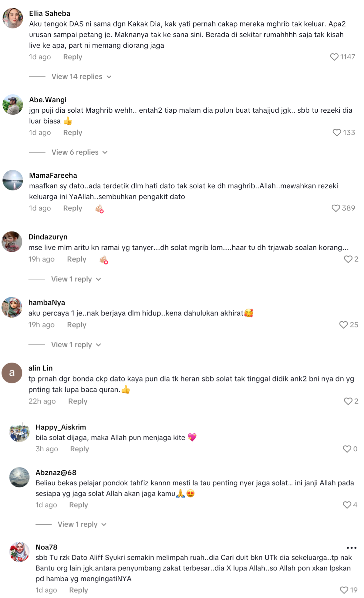Viewport: 364px width, 598px height.
Task: Click the heart icon on Noa78's comment
Action: [x=344, y=590]
